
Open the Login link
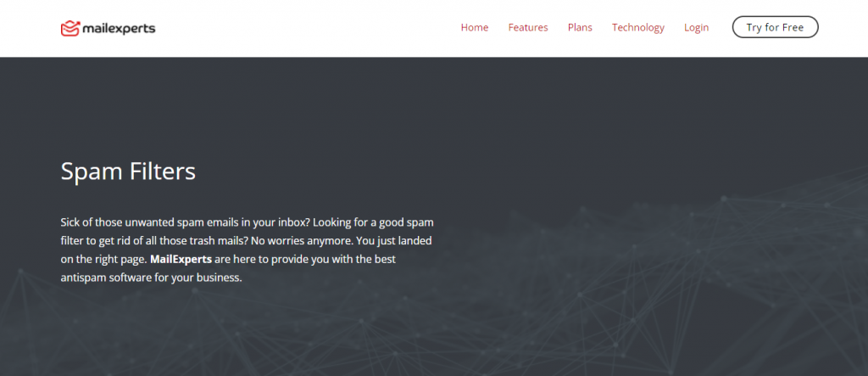coord(696,27)
